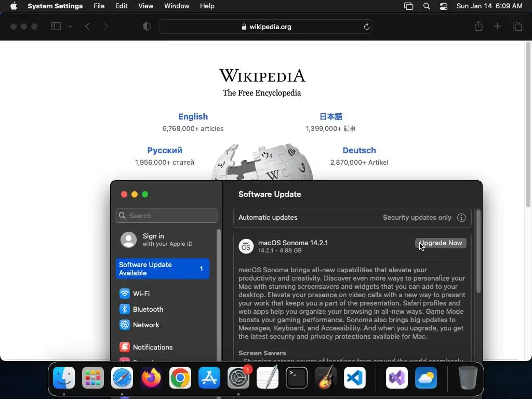532x399 pixels.
Task: Click the Software Update pane scrollbar
Action: [478, 251]
